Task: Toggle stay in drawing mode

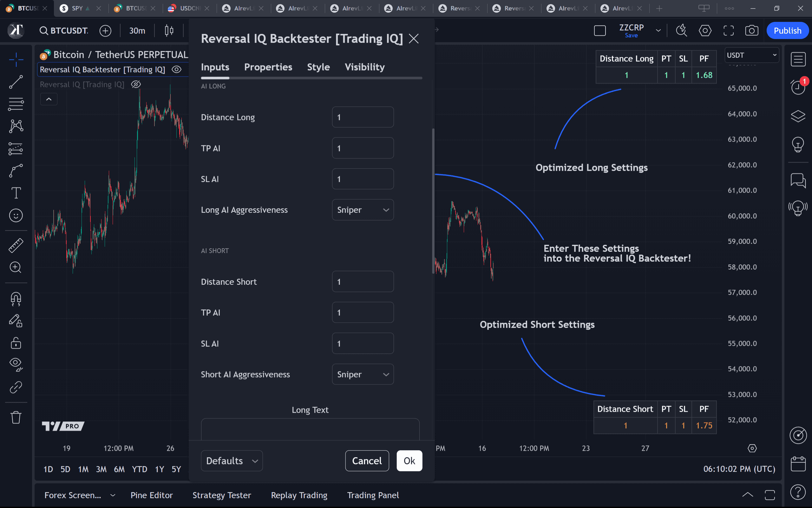Action: coord(16,321)
